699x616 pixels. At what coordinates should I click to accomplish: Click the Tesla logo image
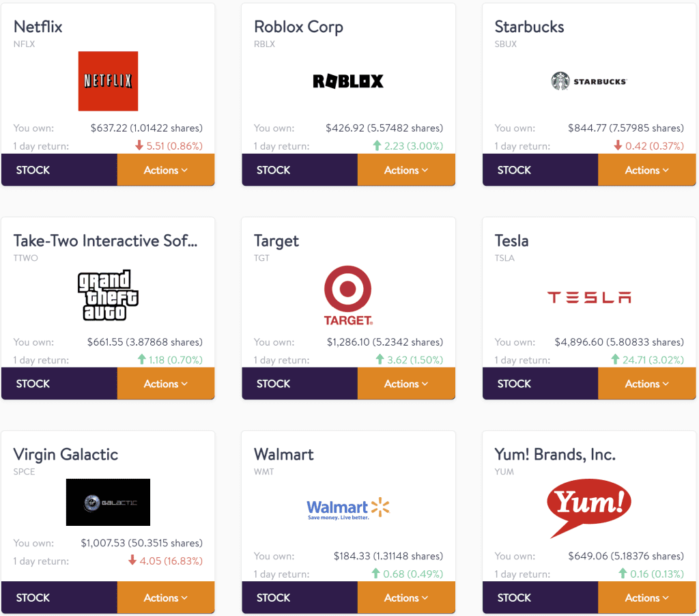point(588,297)
